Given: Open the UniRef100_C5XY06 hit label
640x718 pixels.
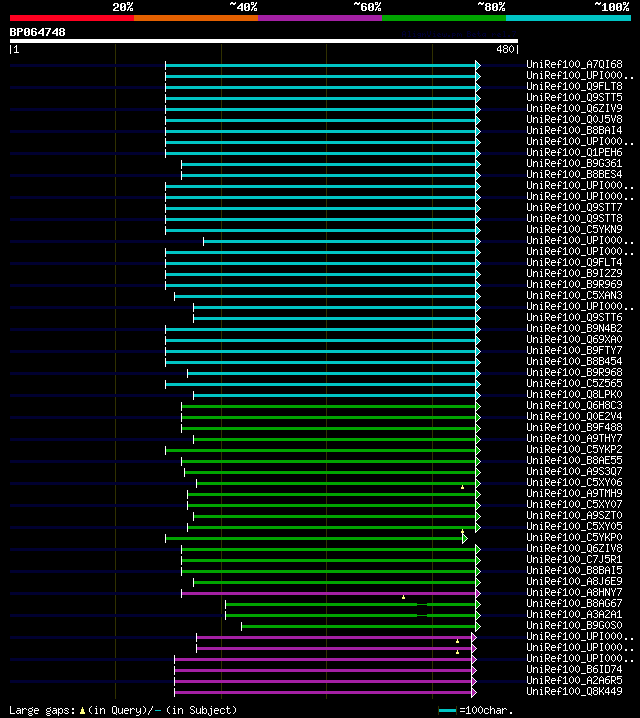Looking at the screenshot, I should (x=574, y=482).
